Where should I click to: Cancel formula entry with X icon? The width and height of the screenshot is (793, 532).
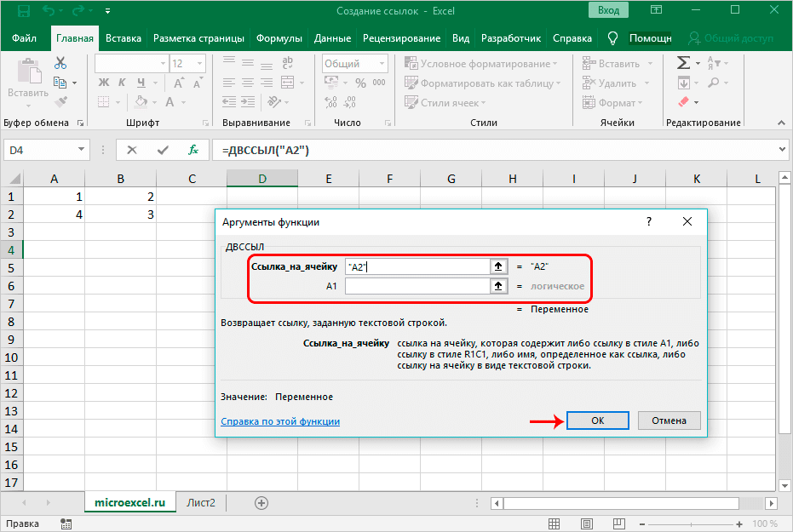click(132, 150)
